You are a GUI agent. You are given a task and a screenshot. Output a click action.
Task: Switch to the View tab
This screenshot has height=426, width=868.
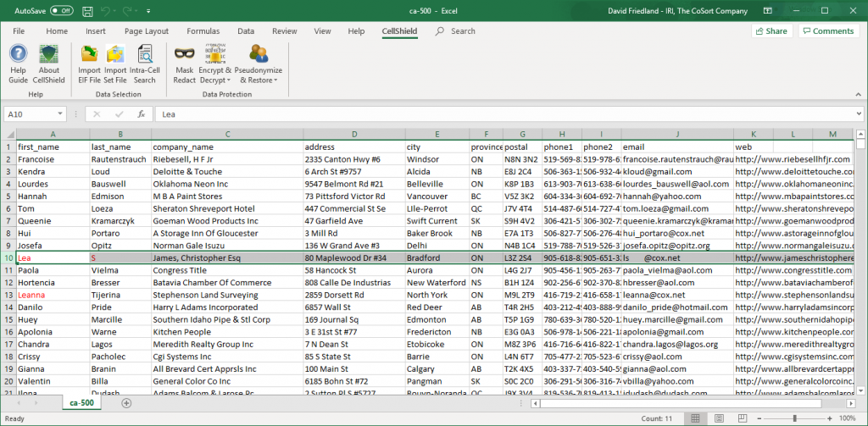pos(323,31)
